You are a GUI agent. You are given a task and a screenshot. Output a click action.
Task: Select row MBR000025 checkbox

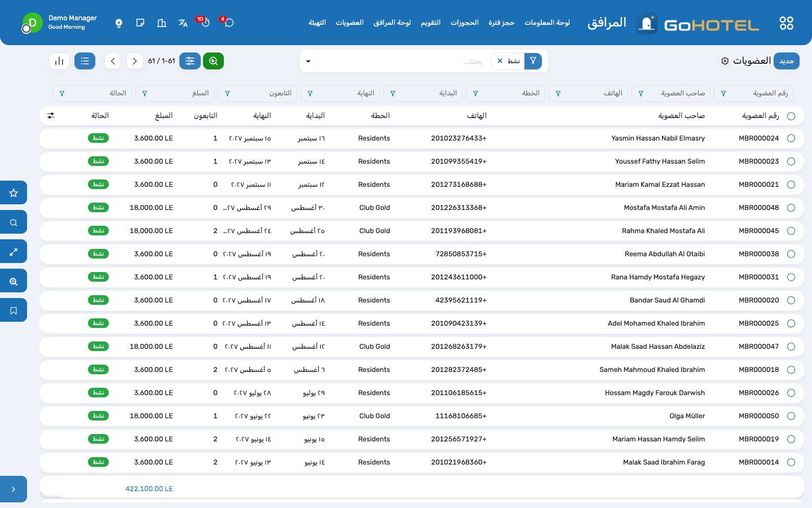[x=791, y=323]
